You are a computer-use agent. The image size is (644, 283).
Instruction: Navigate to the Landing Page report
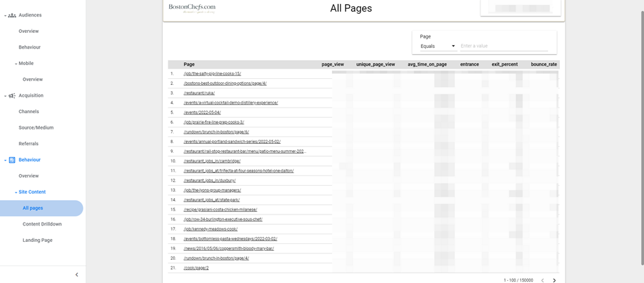click(x=38, y=241)
